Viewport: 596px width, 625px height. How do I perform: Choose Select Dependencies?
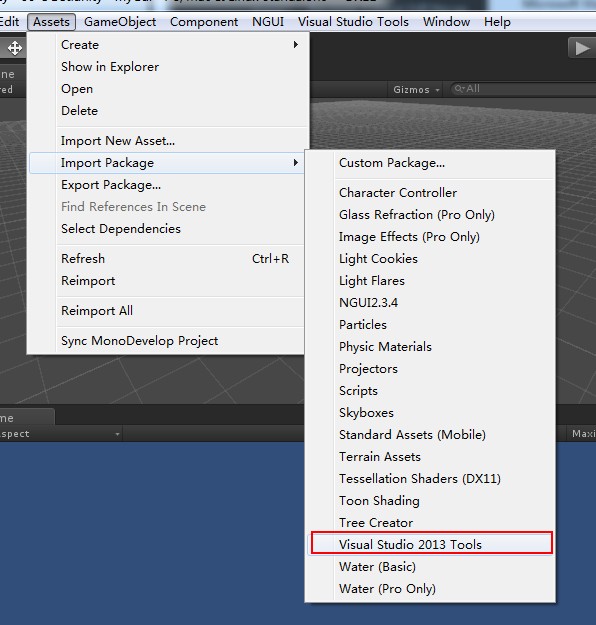167,229
